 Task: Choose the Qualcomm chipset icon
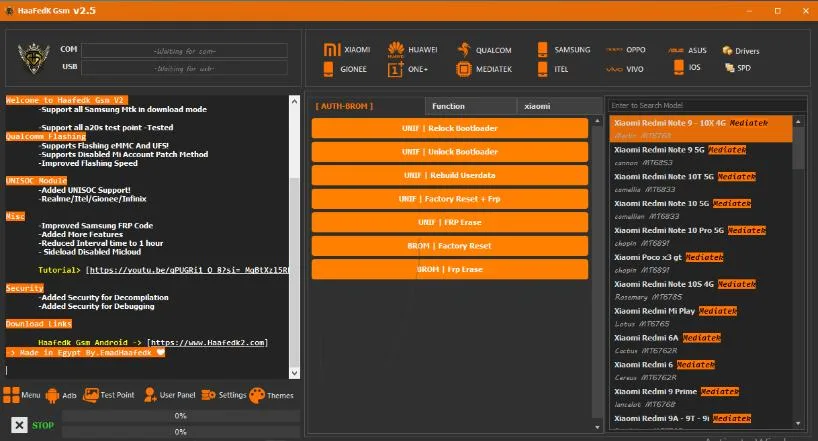(464, 50)
